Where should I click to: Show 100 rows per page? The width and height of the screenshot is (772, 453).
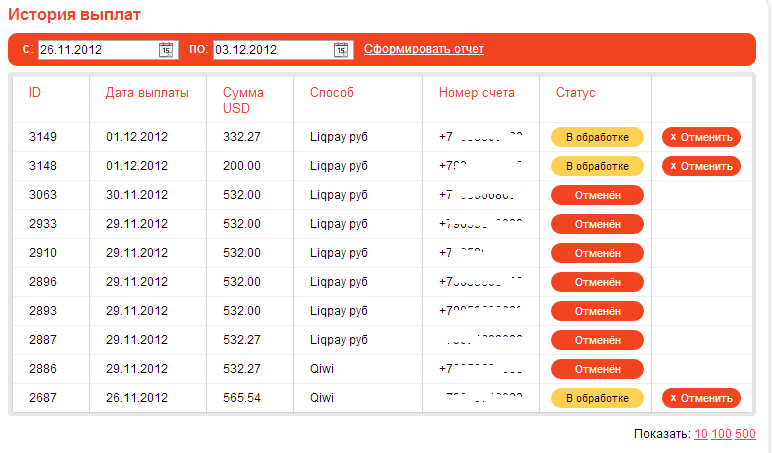pyautogui.click(x=721, y=434)
